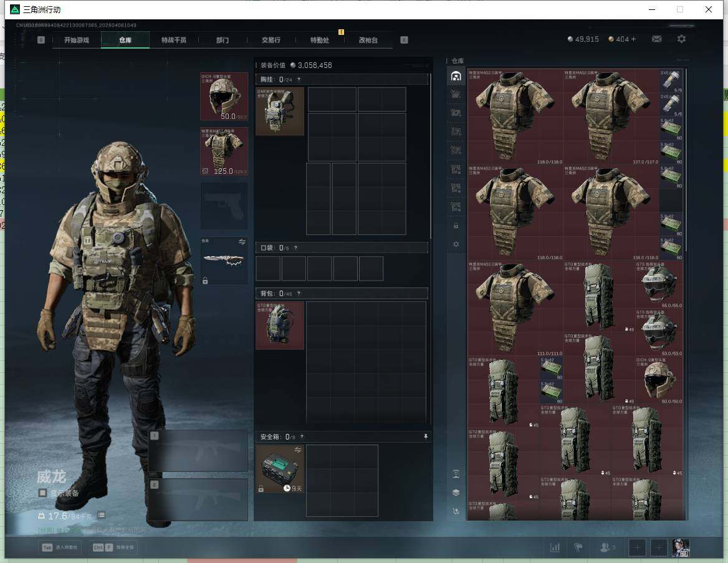Click primary weapon slot 1
728x563 pixels.
point(198,451)
